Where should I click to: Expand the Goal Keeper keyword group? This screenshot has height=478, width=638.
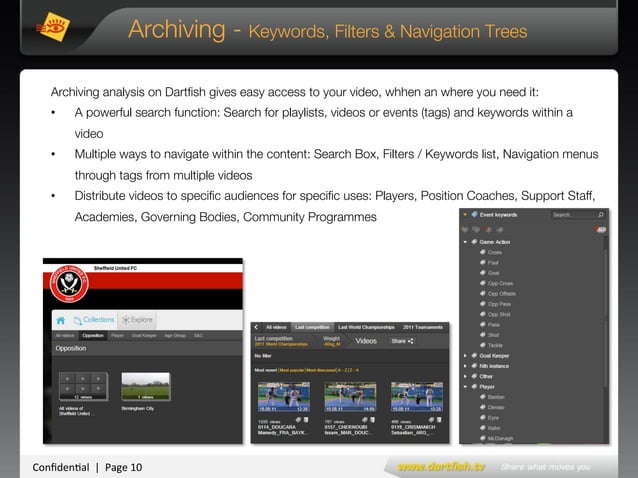coord(465,356)
